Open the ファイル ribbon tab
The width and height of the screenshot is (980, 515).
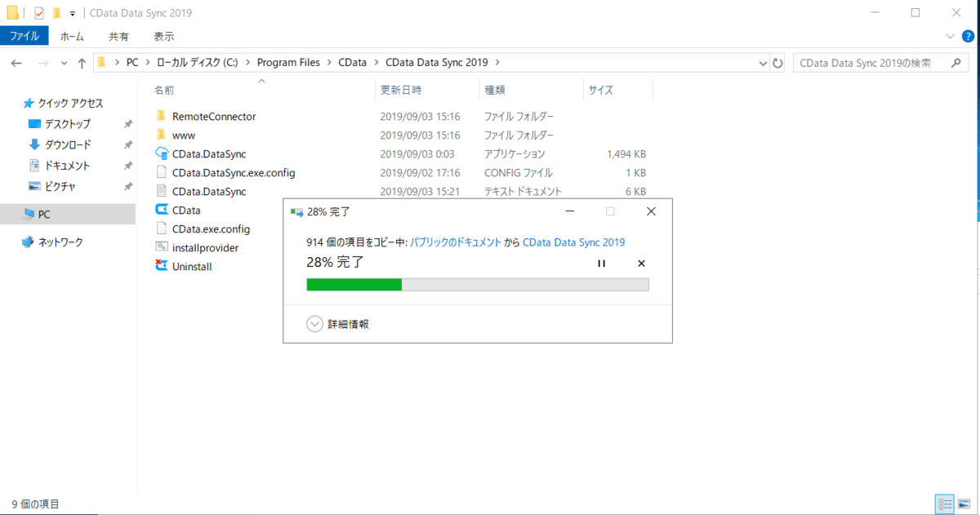24,36
